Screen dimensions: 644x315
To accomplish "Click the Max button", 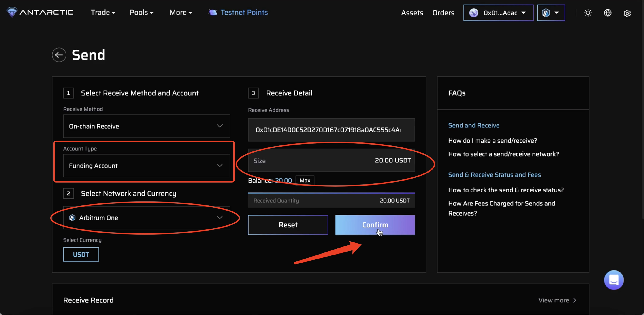I will (x=305, y=180).
